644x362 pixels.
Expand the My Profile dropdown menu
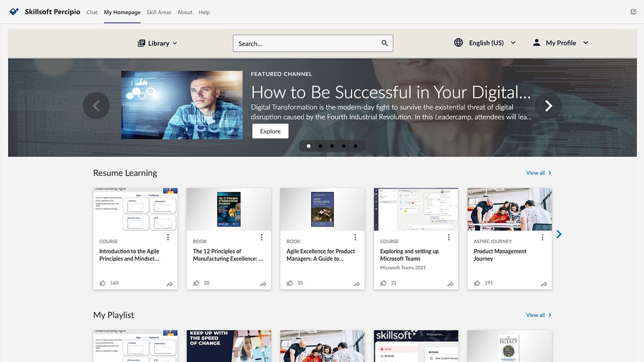coord(561,43)
